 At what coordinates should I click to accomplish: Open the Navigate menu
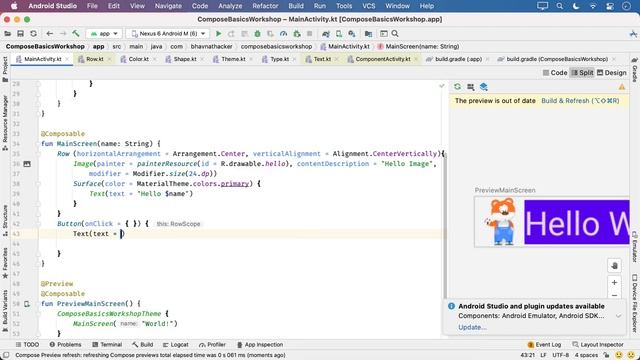coord(168,6)
